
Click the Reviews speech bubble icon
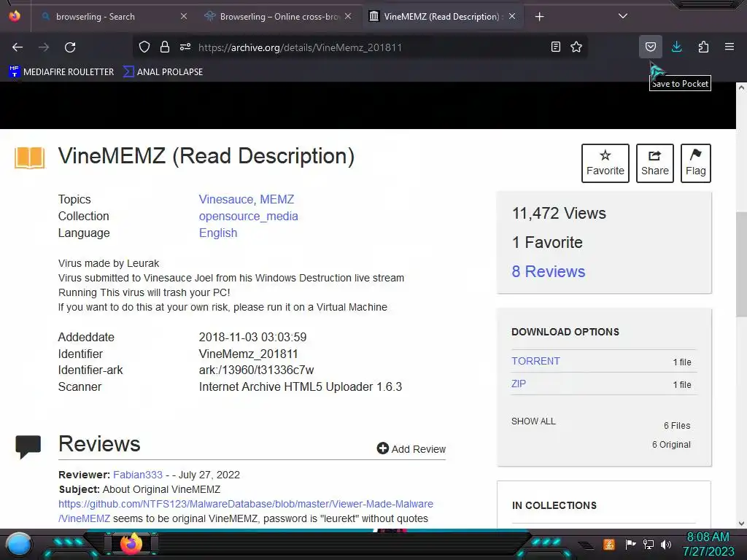[28, 447]
